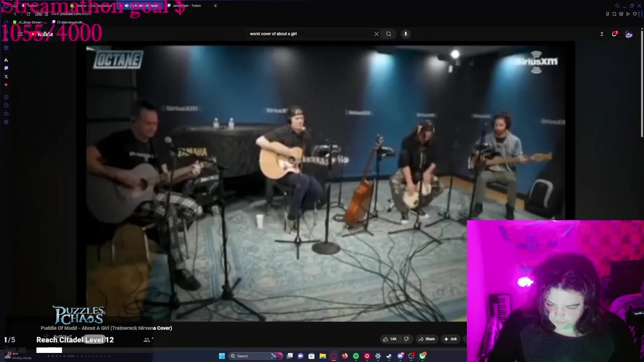Screen dimensions: 644x362
Task: Open the Windows Start menu
Action: tap(222, 356)
